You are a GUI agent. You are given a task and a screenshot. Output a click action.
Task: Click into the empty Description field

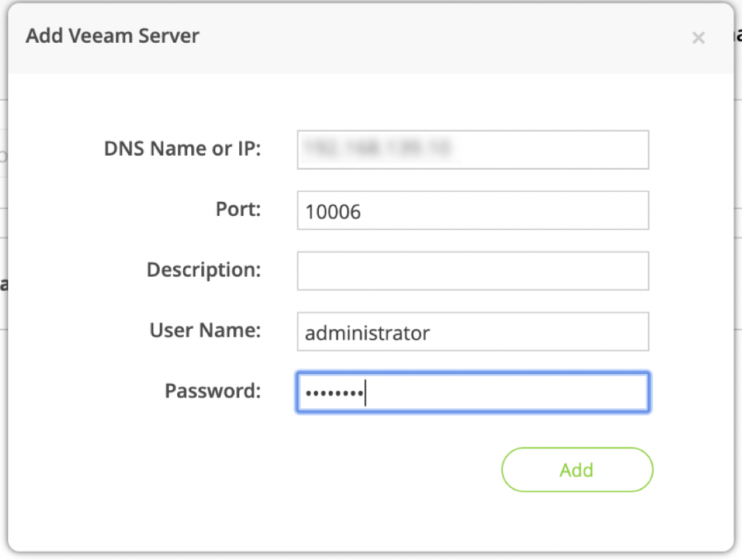(x=473, y=271)
